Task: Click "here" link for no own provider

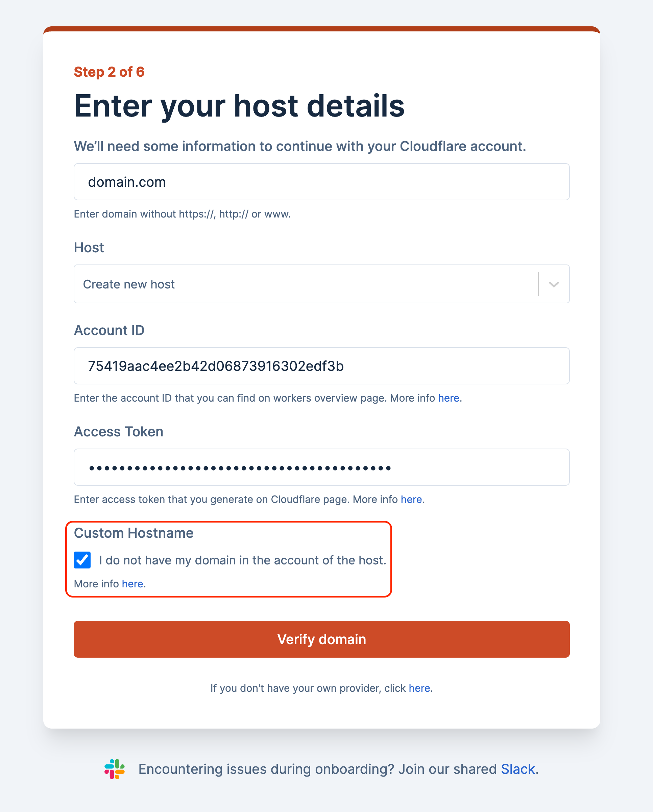Action: 419,688
